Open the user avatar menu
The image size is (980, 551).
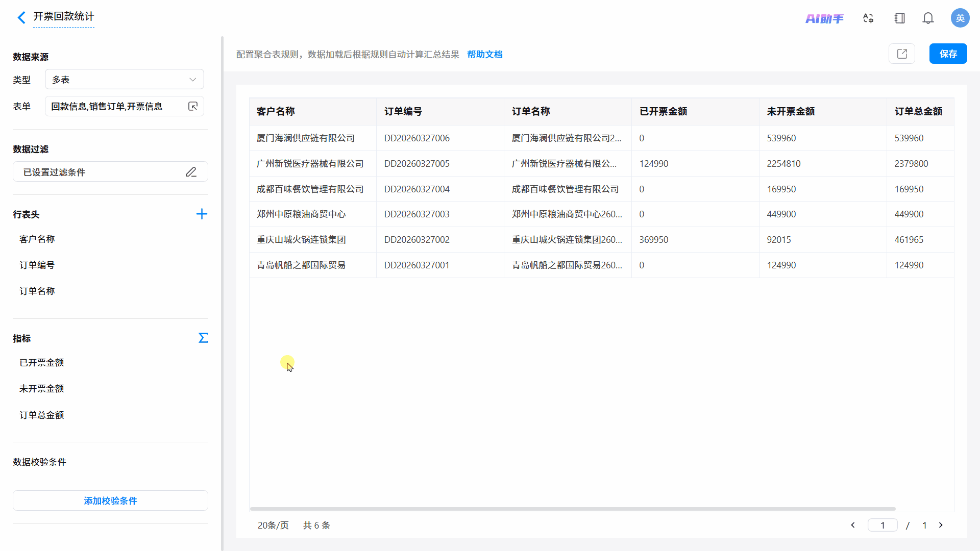[x=960, y=18]
